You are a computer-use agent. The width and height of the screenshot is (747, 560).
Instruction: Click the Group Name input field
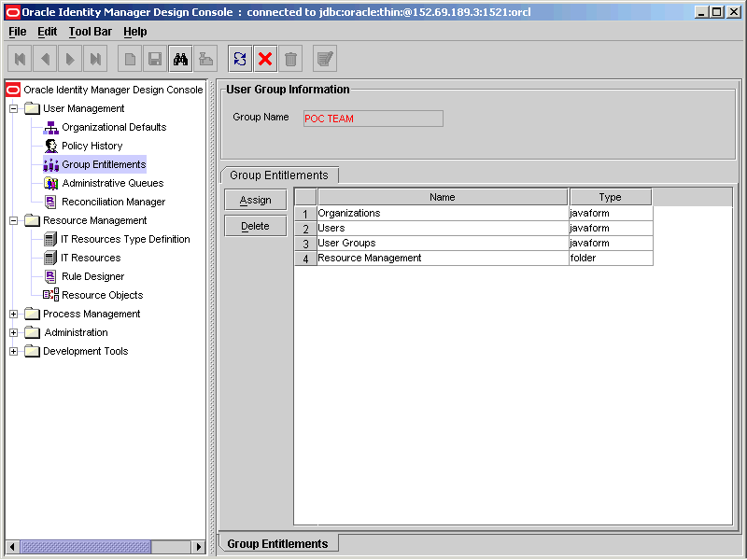373,119
